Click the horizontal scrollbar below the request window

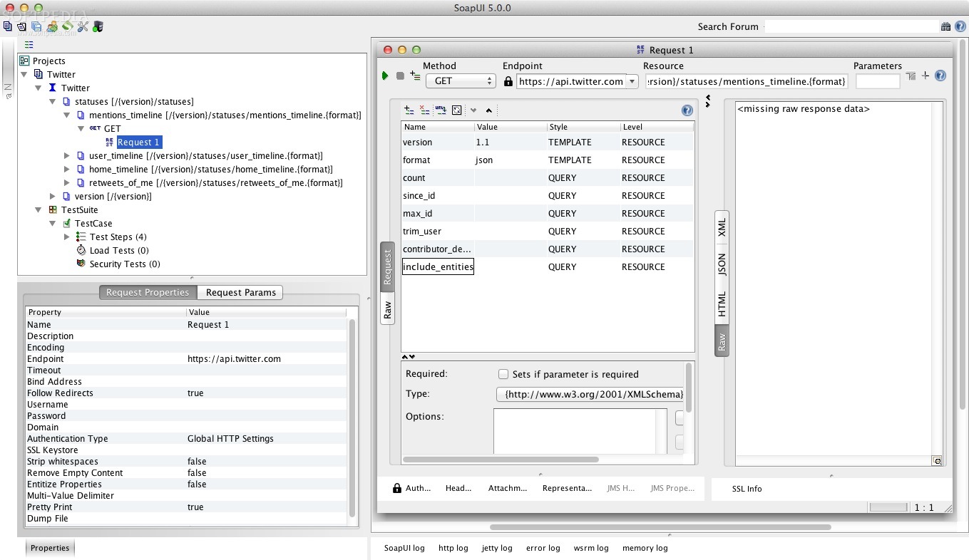pos(660,527)
